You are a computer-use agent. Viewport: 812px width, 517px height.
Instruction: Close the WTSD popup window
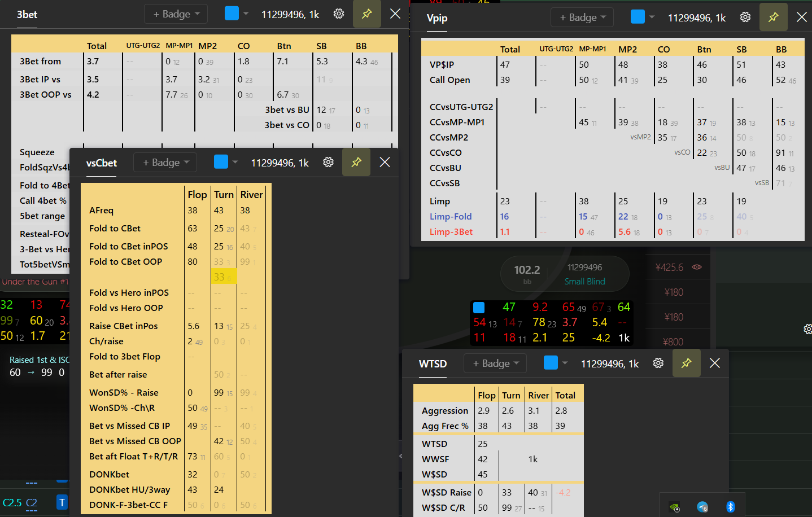715,363
